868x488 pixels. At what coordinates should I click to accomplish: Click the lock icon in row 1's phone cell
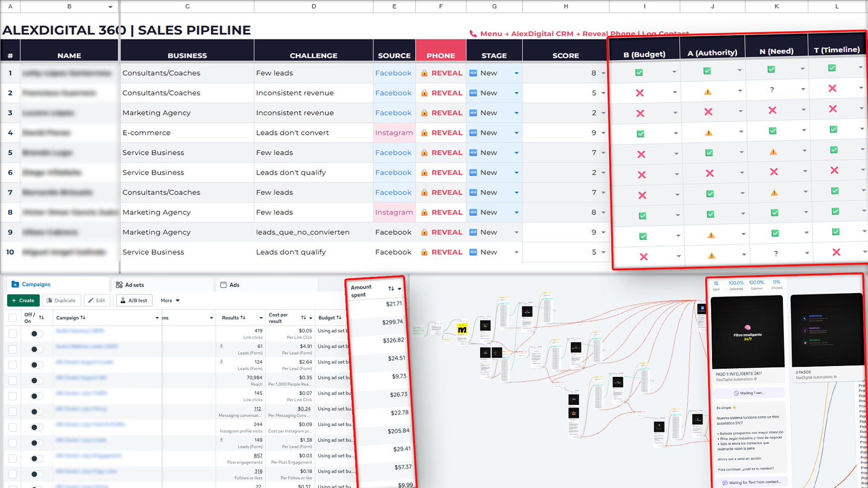(424, 73)
